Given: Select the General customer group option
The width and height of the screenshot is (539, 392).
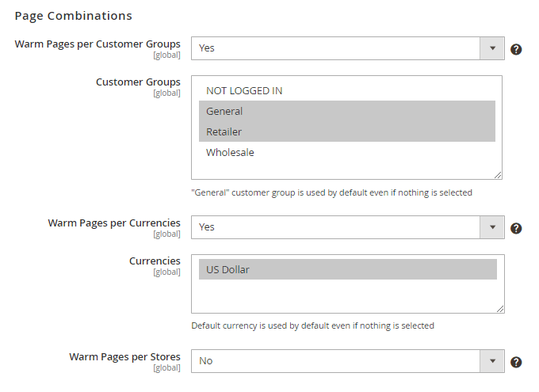Looking at the screenshot, I should pyautogui.click(x=224, y=112).
